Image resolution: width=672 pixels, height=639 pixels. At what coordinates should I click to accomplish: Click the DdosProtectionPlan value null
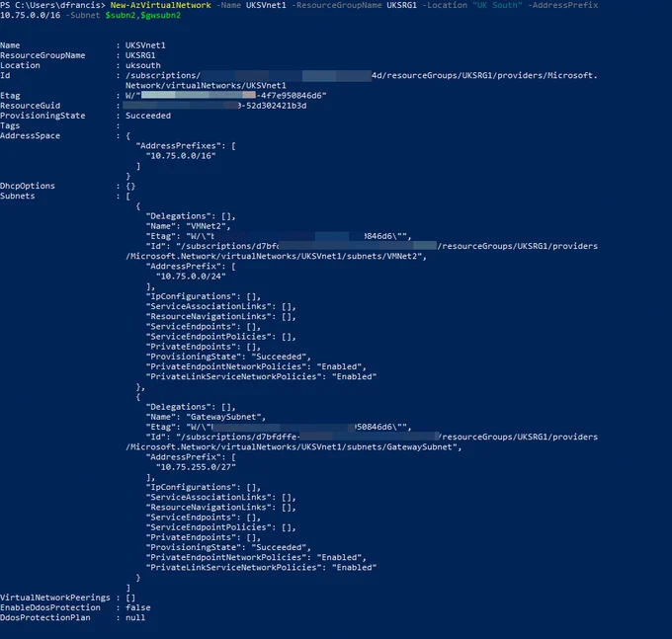pyautogui.click(x=135, y=617)
